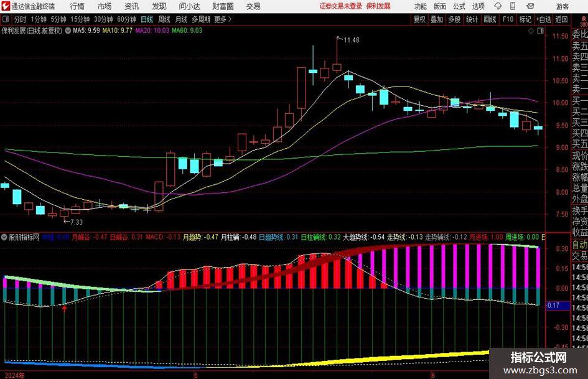
Task: Click the 标记 mark button
Action: click(525, 19)
